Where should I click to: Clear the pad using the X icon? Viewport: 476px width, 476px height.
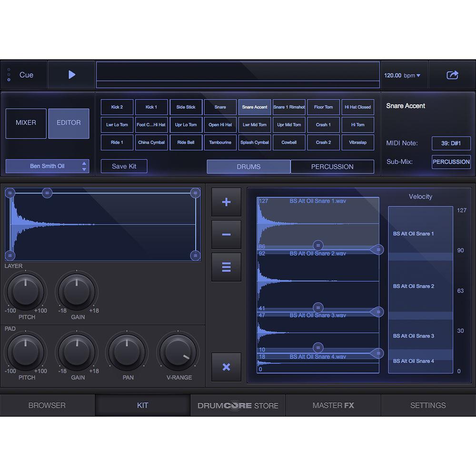pyautogui.click(x=226, y=367)
